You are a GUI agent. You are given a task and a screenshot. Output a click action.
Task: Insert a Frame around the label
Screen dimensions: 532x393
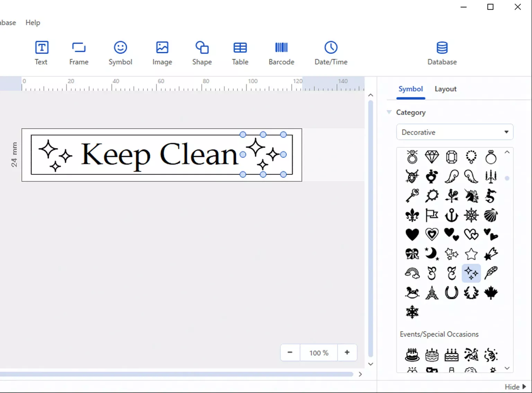click(x=79, y=53)
